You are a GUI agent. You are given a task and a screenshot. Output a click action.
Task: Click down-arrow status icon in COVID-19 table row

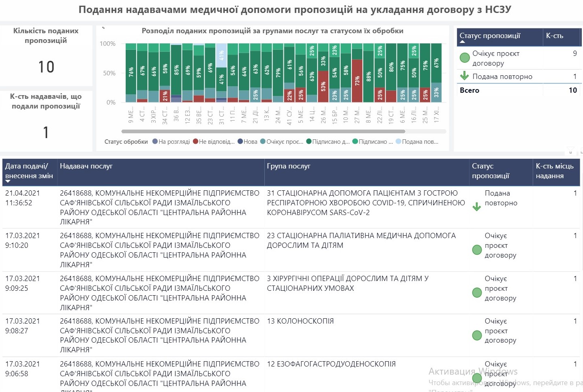coord(477,207)
